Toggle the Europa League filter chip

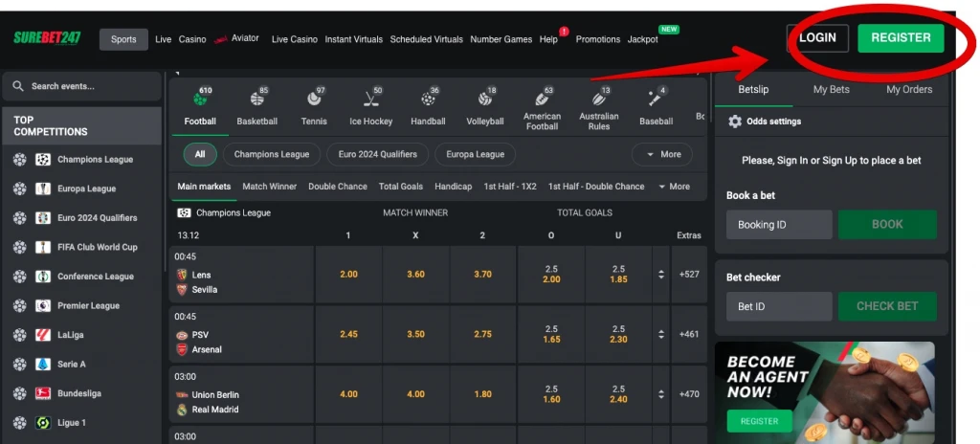(475, 154)
